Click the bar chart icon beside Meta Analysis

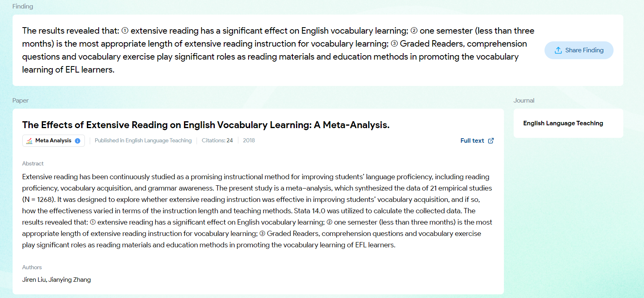29,141
